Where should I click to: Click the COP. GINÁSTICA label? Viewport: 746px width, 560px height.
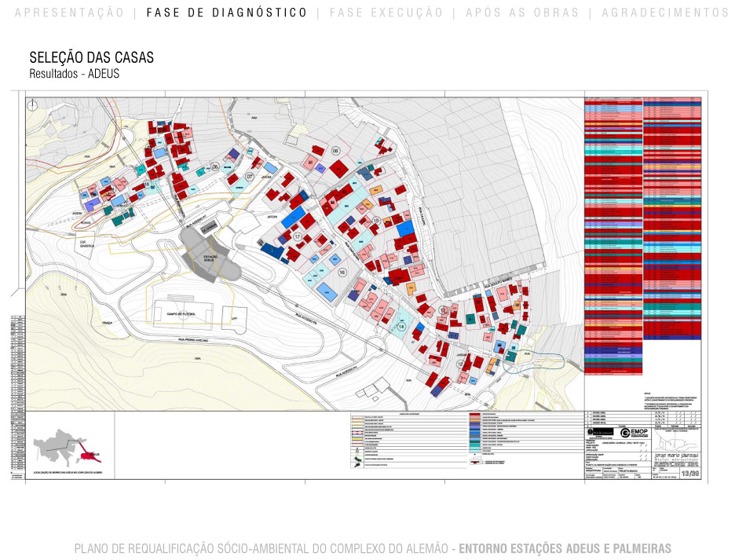coord(86,243)
